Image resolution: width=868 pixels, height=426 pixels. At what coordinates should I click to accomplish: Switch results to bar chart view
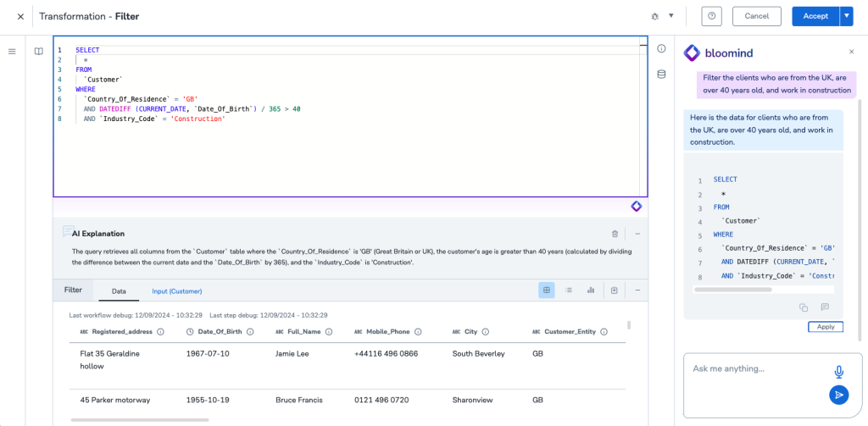(x=591, y=290)
